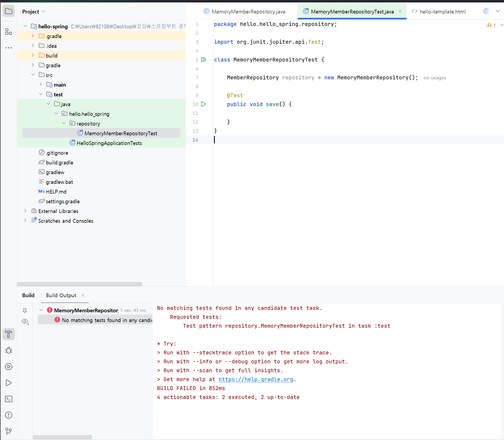Collapse MemoryMemberRepository build result node
The image size is (504, 440).
[41, 310]
